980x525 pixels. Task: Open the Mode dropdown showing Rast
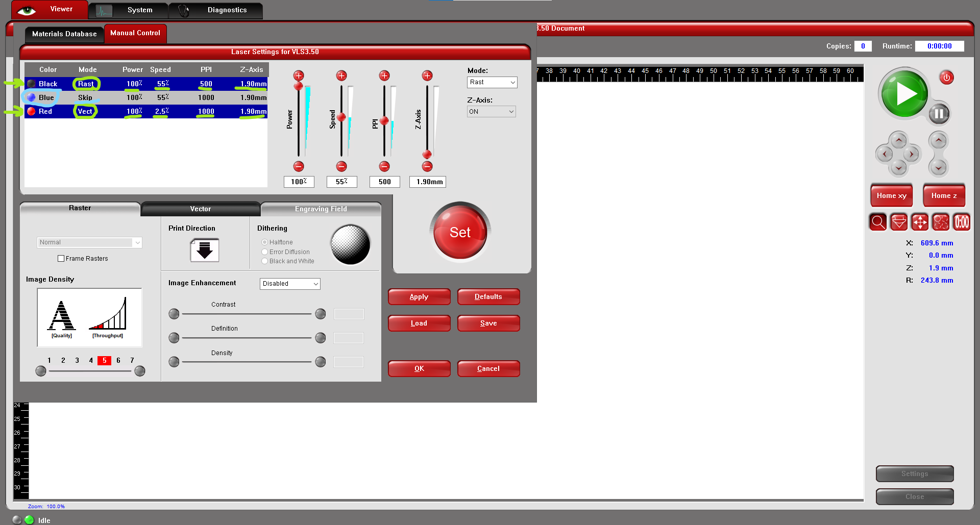click(492, 82)
